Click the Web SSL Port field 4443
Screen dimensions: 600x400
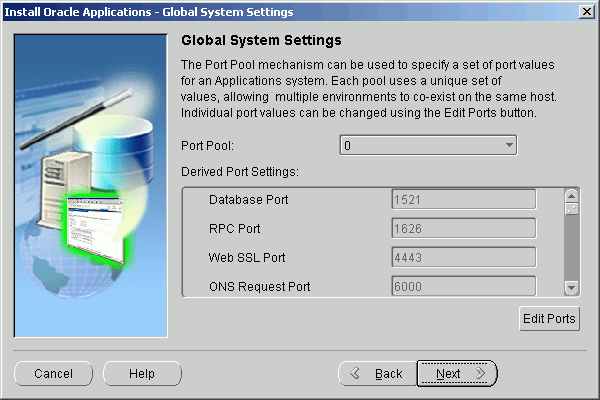tap(463, 258)
